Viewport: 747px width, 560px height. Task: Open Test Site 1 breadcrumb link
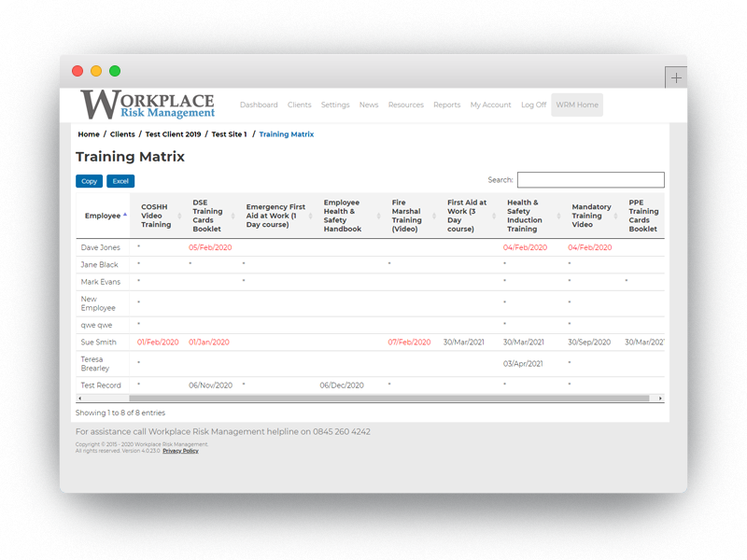[x=229, y=134]
